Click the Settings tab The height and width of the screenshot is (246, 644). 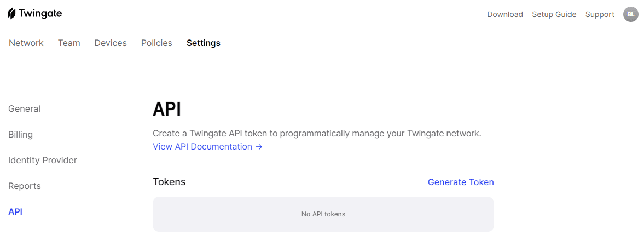click(204, 43)
